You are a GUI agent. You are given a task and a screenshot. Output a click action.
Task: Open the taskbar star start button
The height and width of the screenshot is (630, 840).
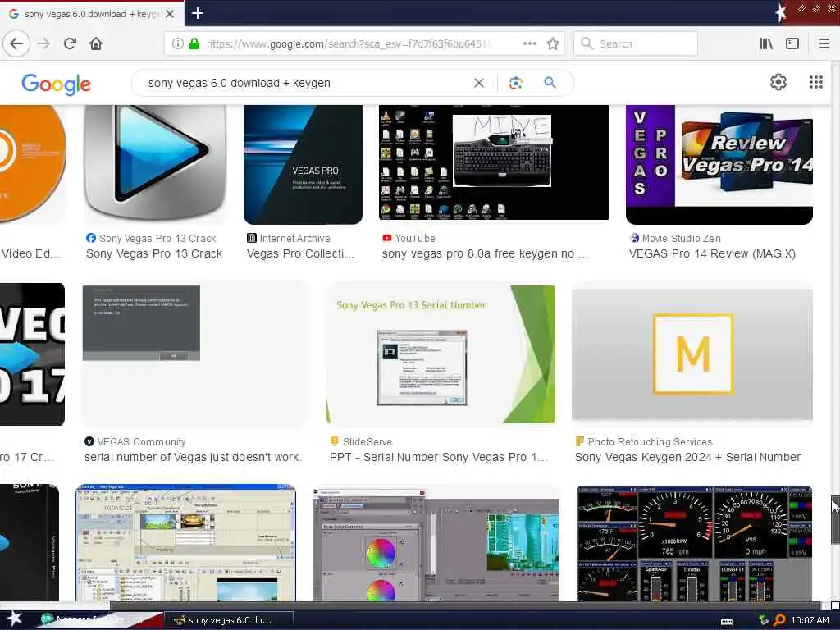(14, 619)
